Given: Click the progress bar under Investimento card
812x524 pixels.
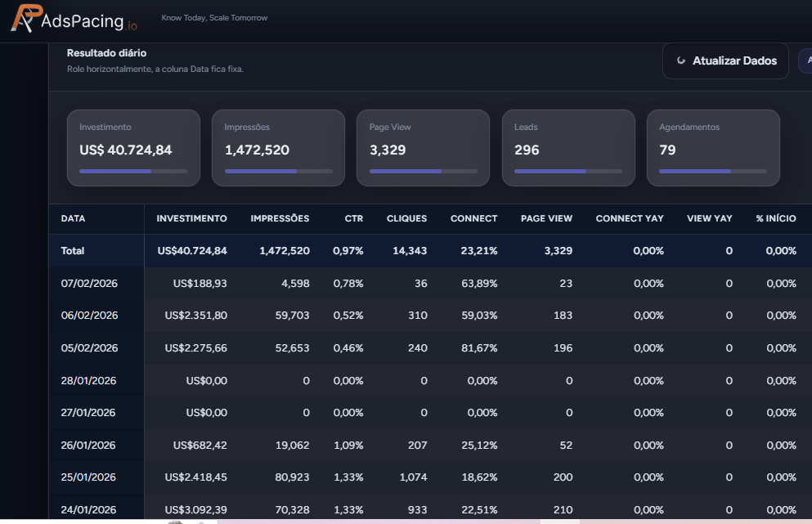Looking at the screenshot, I should pos(133,171).
